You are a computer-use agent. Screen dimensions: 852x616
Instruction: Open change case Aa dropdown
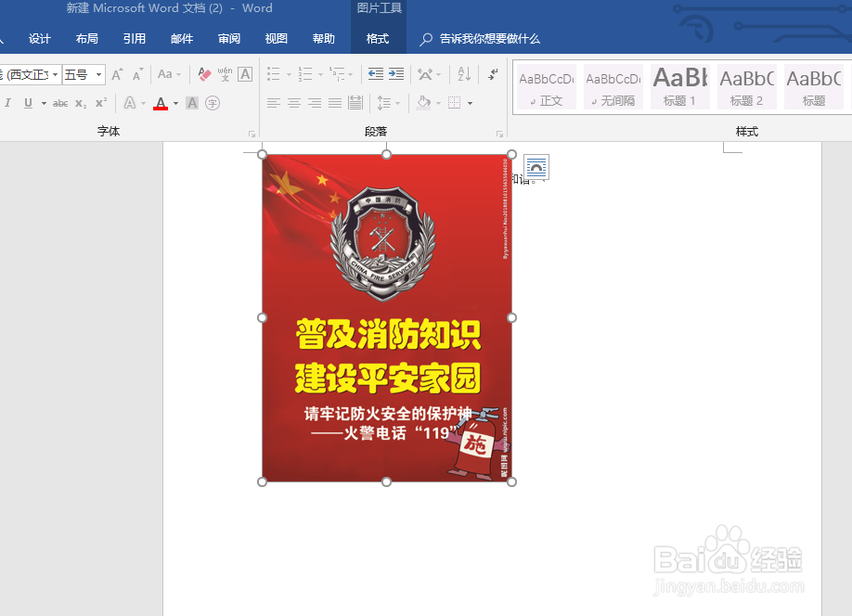pos(169,74)
